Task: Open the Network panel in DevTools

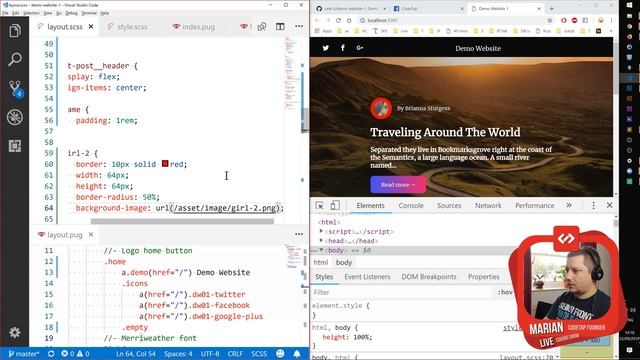Action: (488, 205)
